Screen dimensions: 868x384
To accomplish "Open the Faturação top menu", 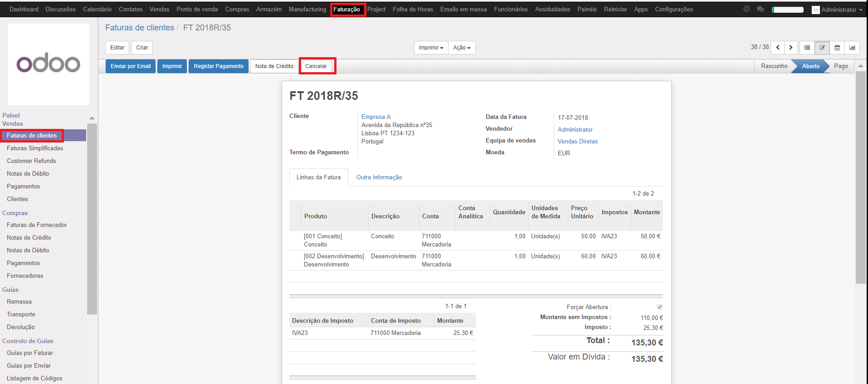I will [347, 9].
